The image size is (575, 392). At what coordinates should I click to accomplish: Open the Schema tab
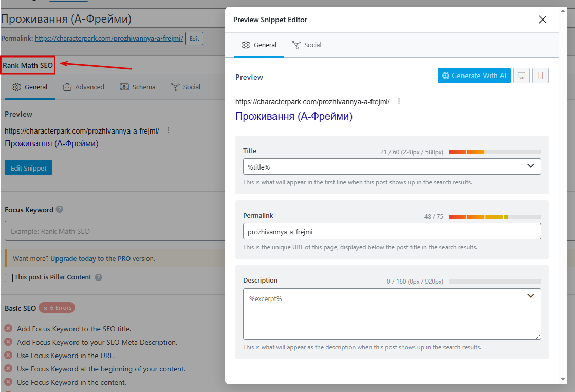coord(137,87)
